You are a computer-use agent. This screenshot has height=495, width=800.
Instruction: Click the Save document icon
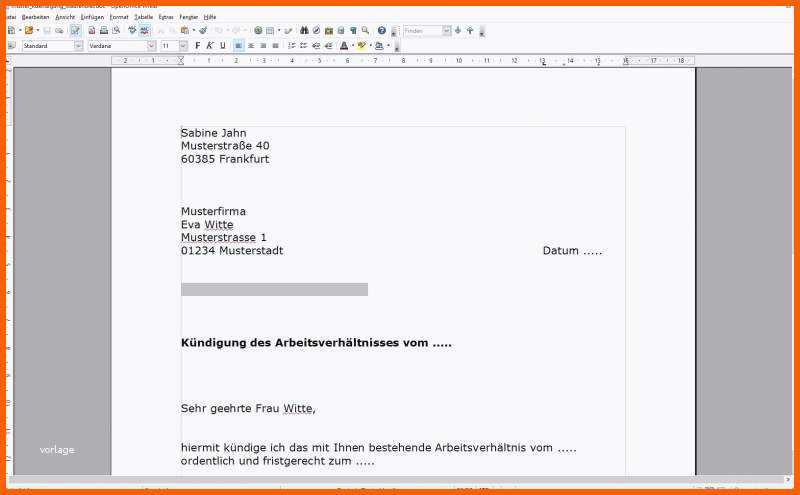tap(47, 31)
